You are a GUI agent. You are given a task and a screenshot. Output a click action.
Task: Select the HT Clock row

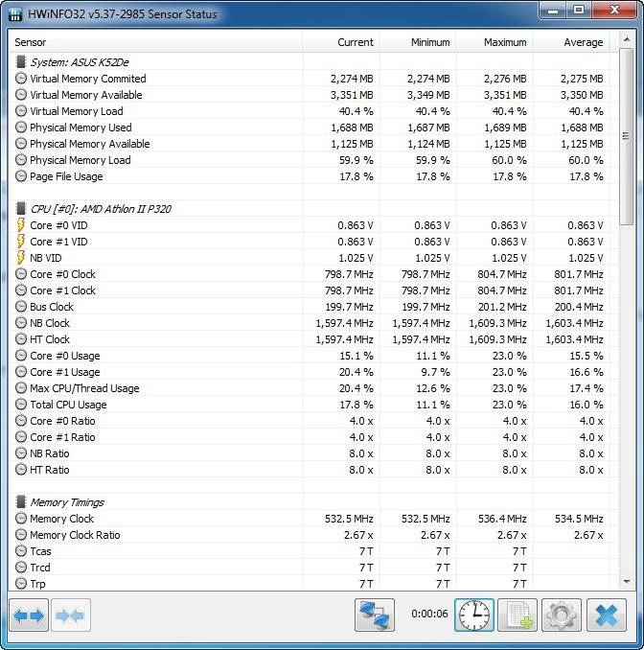pos(312,339)
